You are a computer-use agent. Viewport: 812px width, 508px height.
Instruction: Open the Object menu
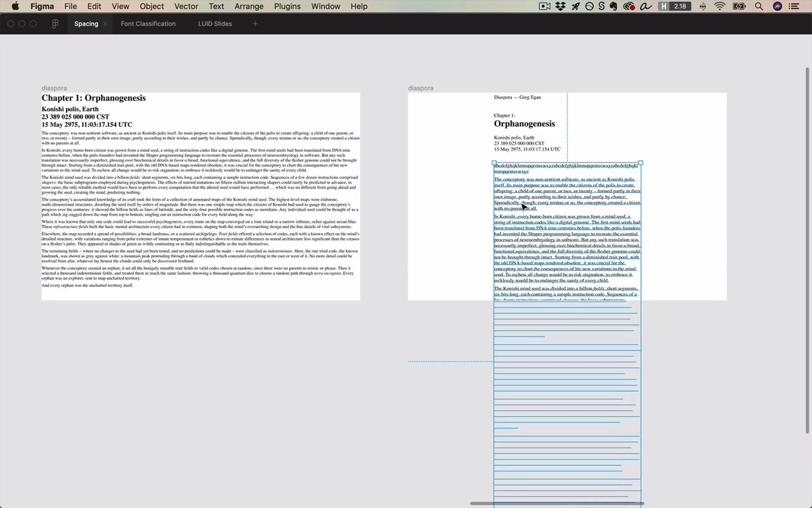(152, 6)
